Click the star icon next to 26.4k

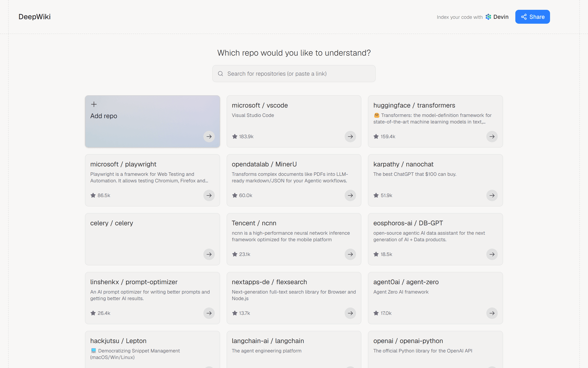(93, 313)
